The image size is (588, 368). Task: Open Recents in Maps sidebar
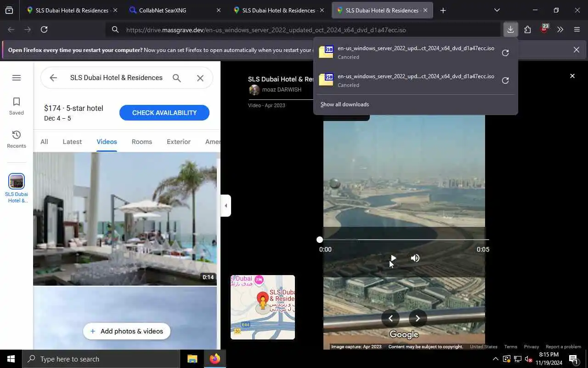(x=17, y=139)
